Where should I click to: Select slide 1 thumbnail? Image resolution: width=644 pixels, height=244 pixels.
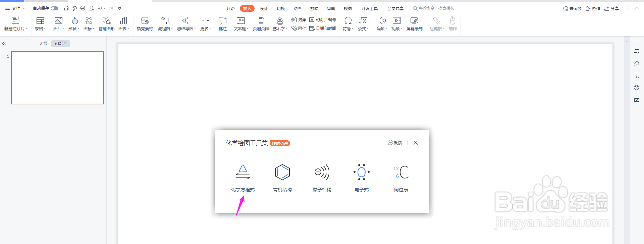pos(57,78)
